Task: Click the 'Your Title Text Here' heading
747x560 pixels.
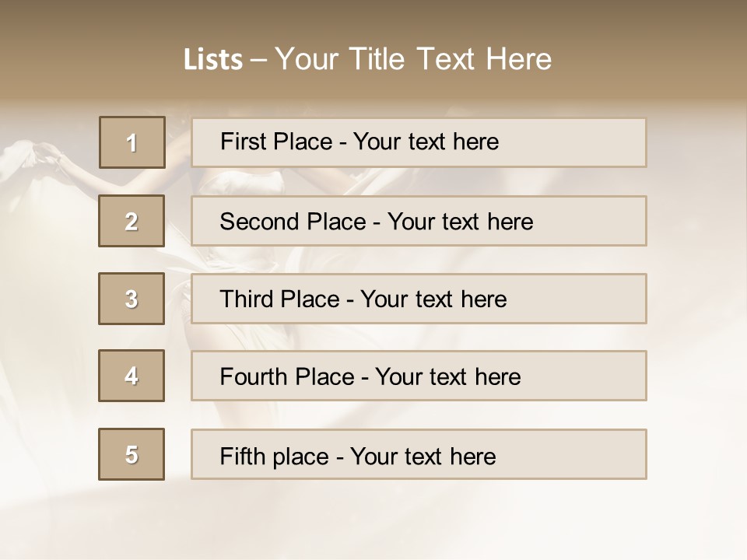Action: coord(413,59)
